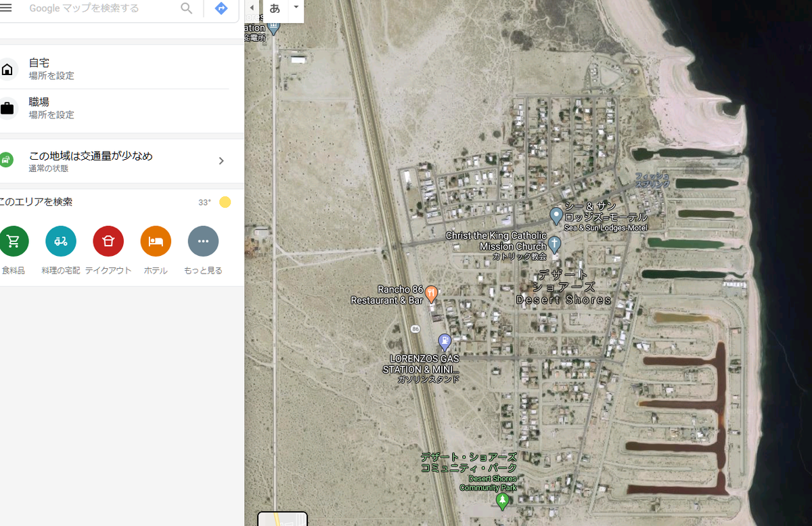Click Rancho 86 Restaurant & Bar label
Screen dimensions: 812x526
pyautogui.click(x=387, y=294)
